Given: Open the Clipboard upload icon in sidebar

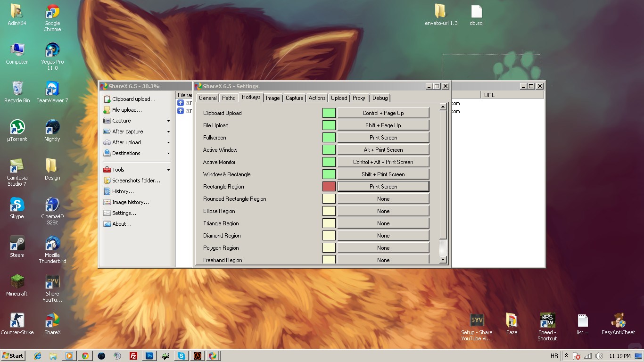Looking at the screenshot, I should [x=107, y=99].
